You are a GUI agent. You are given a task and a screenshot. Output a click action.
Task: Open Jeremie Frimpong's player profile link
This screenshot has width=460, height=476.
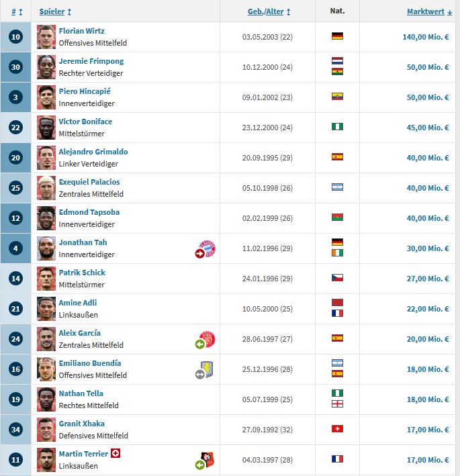pos(91,61)
